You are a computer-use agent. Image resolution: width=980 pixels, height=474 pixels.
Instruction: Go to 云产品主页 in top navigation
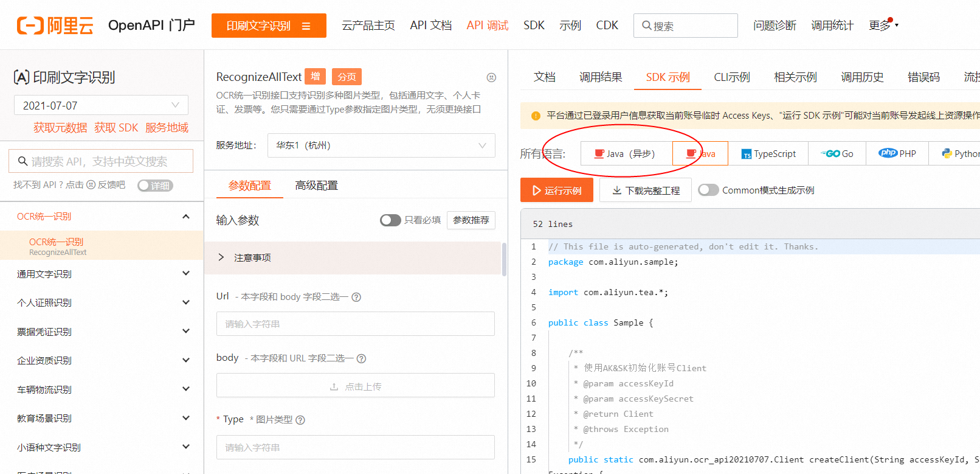[x=368, y=26]
